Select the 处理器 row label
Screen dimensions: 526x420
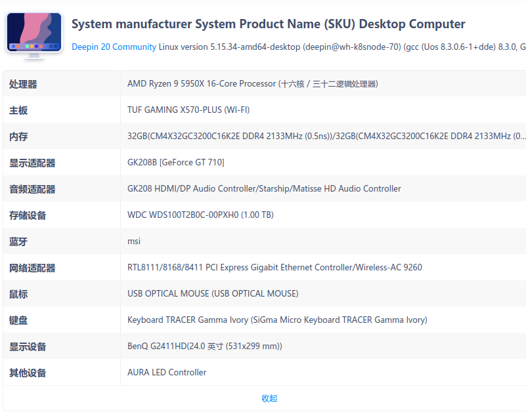pos(23,84)
